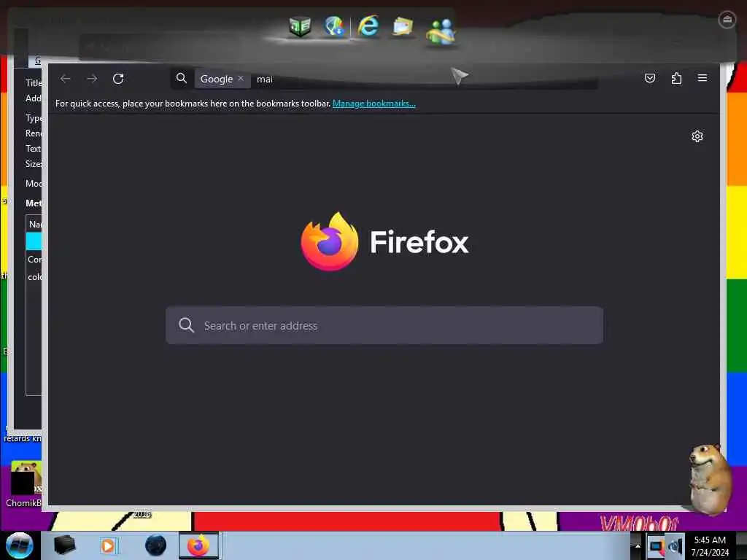Open the monitor tray icon
The height and width of the screenshot is (560, 747).
(x=656, y=546)
